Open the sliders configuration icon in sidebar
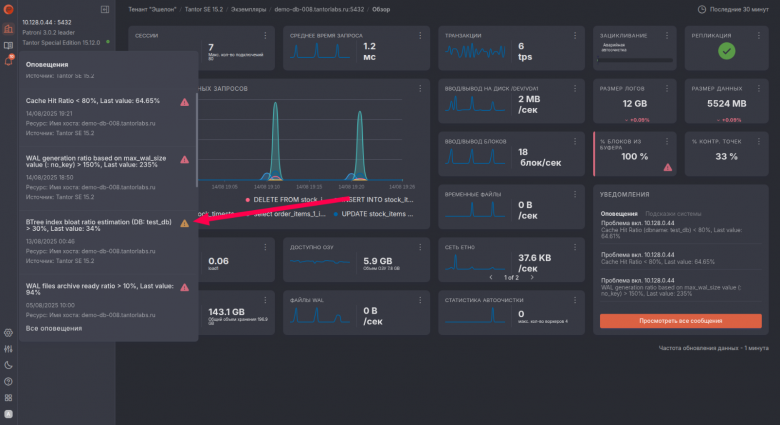 tap(8, 349)
